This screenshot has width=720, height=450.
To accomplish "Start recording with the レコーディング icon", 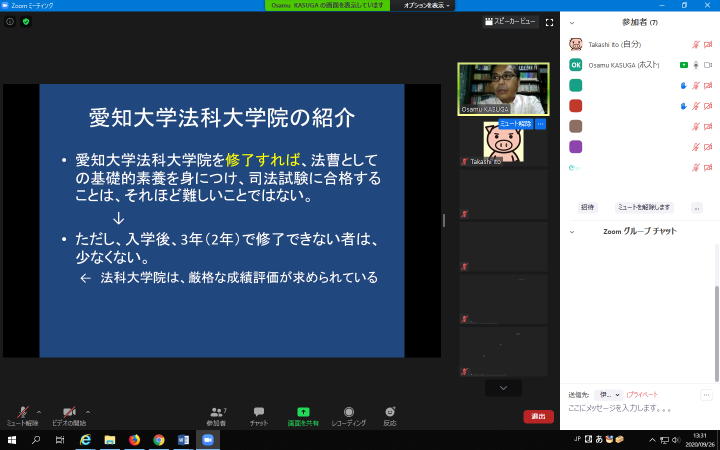I will click(348, 412).
